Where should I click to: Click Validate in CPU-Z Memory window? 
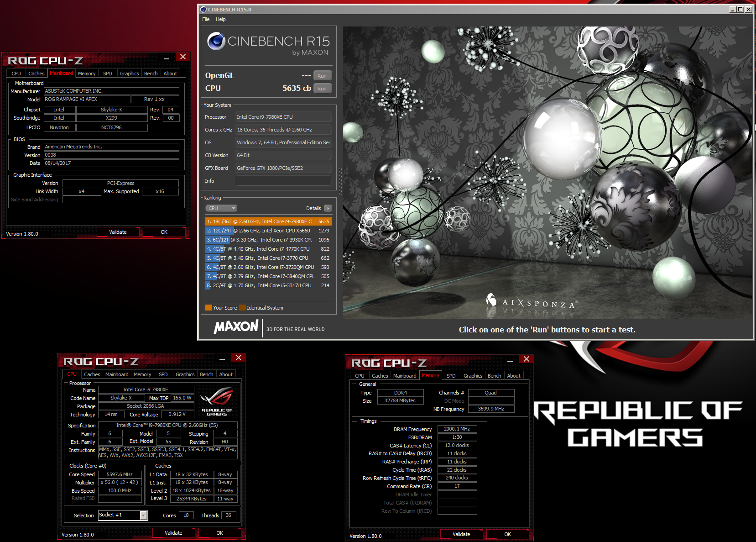(462, 534)
